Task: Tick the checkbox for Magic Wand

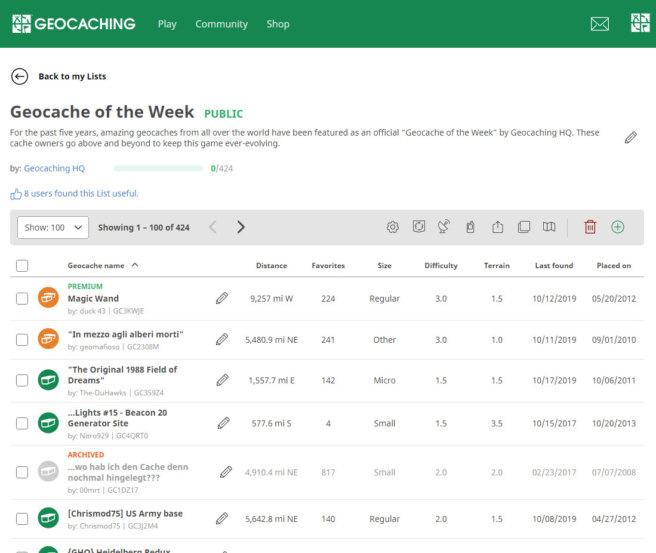Action: pyautogui.click(x=22, y=298)
